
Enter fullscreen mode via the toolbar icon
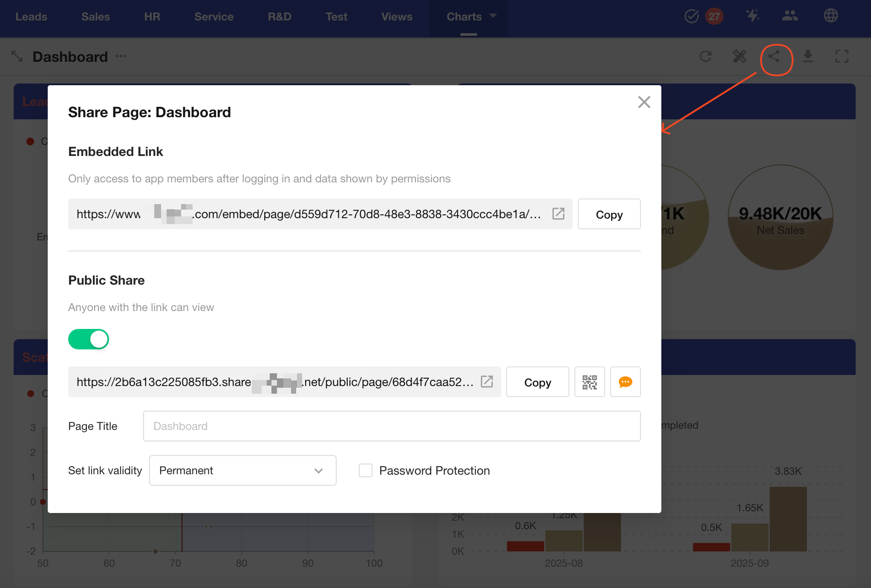[x=842, y=56]
